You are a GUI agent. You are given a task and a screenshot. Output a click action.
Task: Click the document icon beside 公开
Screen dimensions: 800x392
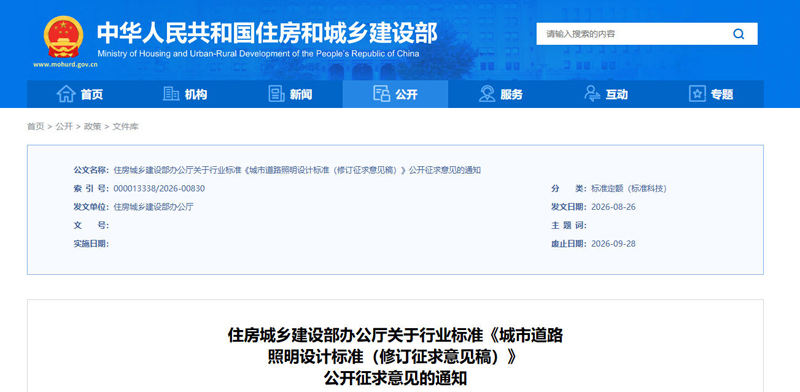click(x=382, y=94)
